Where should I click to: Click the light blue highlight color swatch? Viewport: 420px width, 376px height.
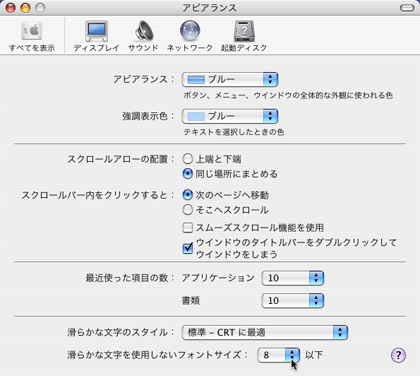click(196, 116)
